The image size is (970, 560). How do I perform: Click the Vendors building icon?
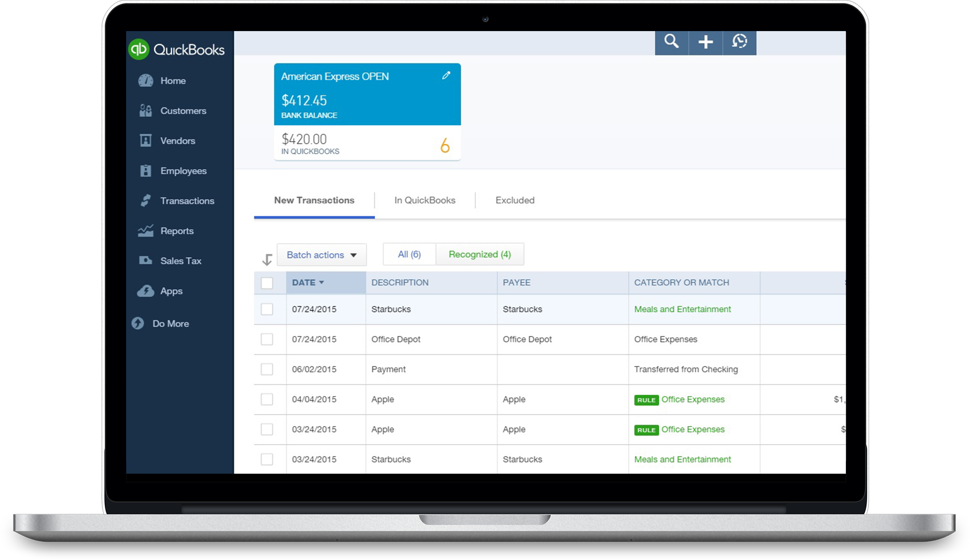click(145, 141)
